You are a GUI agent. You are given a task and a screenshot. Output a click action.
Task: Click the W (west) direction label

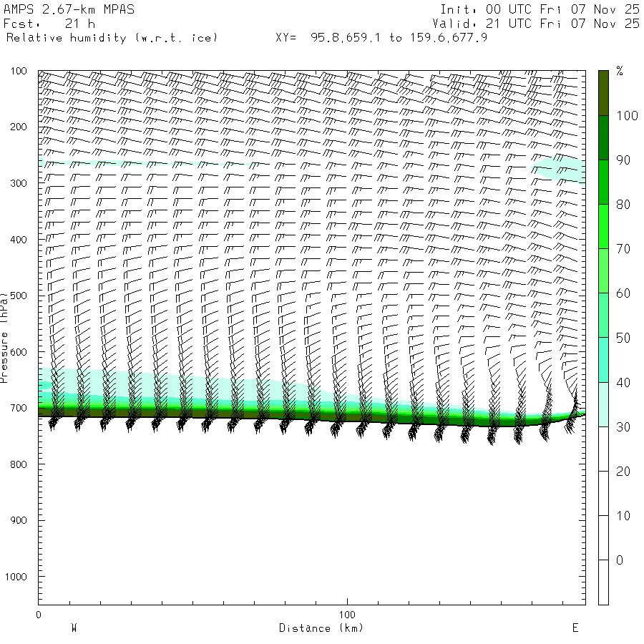(x=74, y=628)
